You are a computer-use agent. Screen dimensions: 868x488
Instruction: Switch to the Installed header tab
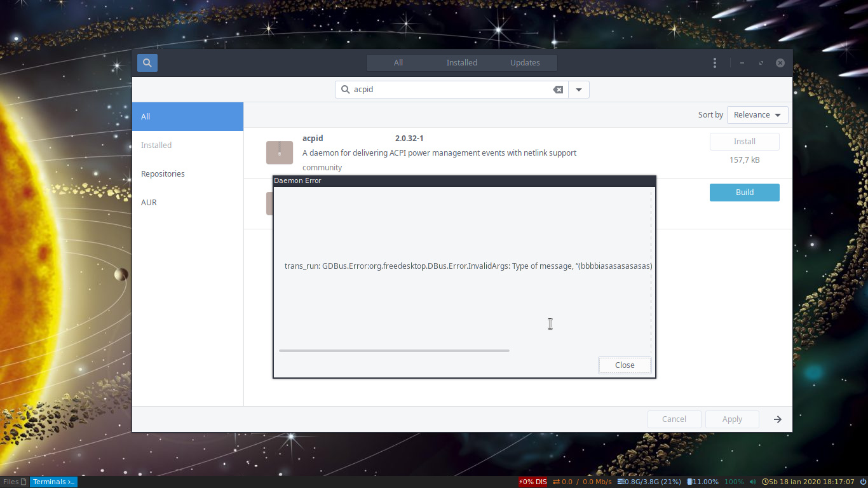pos(461,63)
